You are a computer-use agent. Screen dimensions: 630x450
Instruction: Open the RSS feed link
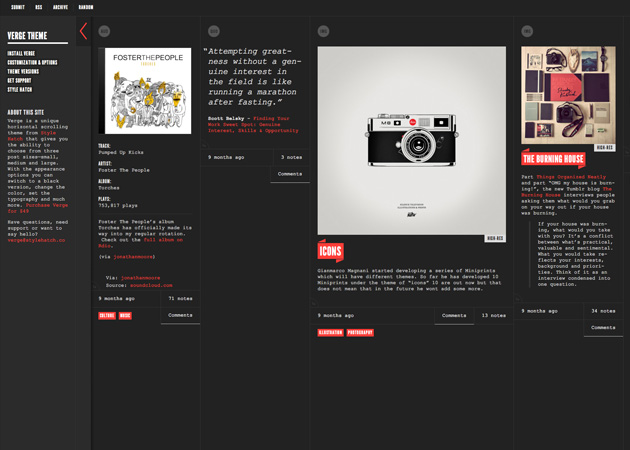pyautogui.click(x=39, y=7)
